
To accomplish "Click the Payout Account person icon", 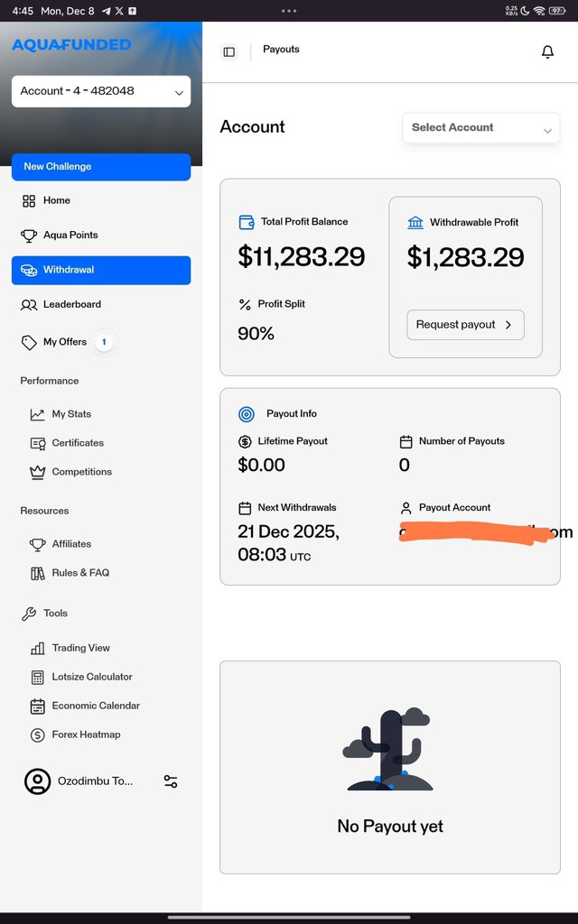I will tap(406, 508).
